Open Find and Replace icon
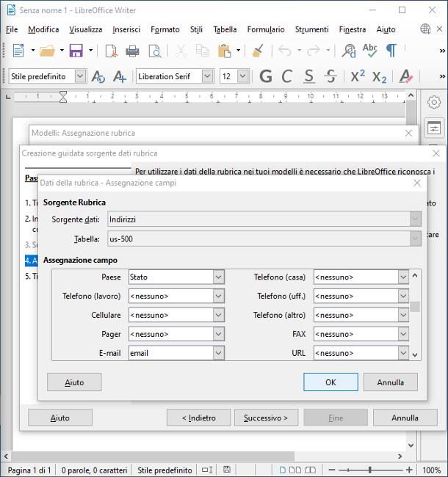448x477 pixels. tap(349, 51)
